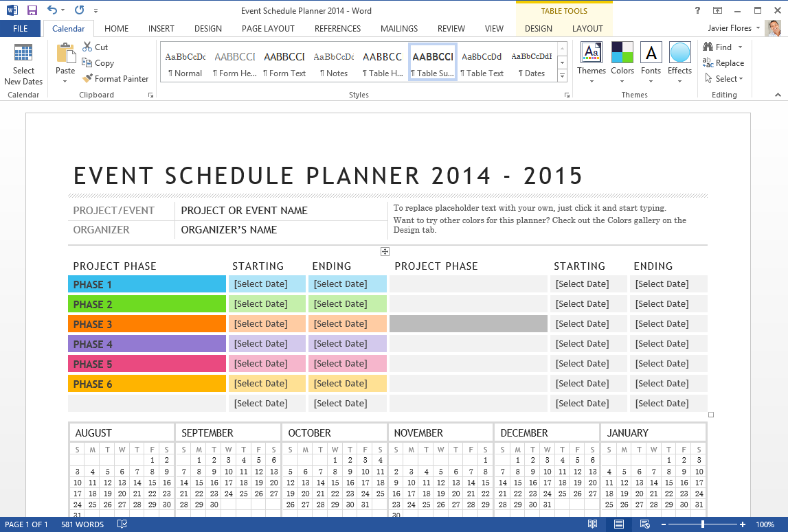
Task: Click the table resize handle square
Action: [x=710, y=415]
